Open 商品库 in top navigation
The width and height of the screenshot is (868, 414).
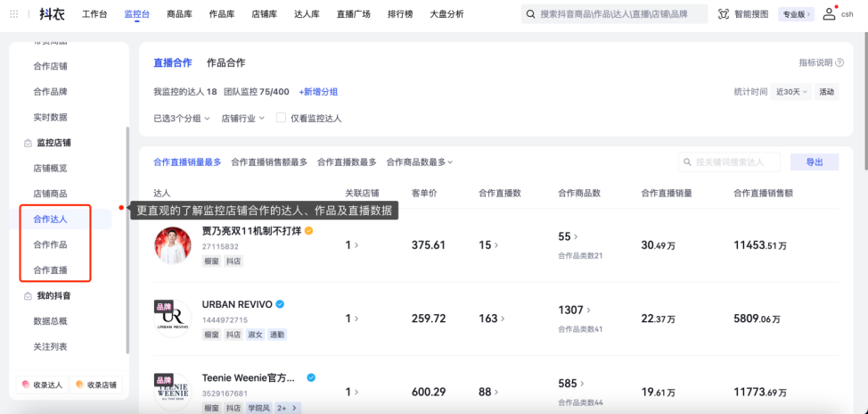point(179,14)
